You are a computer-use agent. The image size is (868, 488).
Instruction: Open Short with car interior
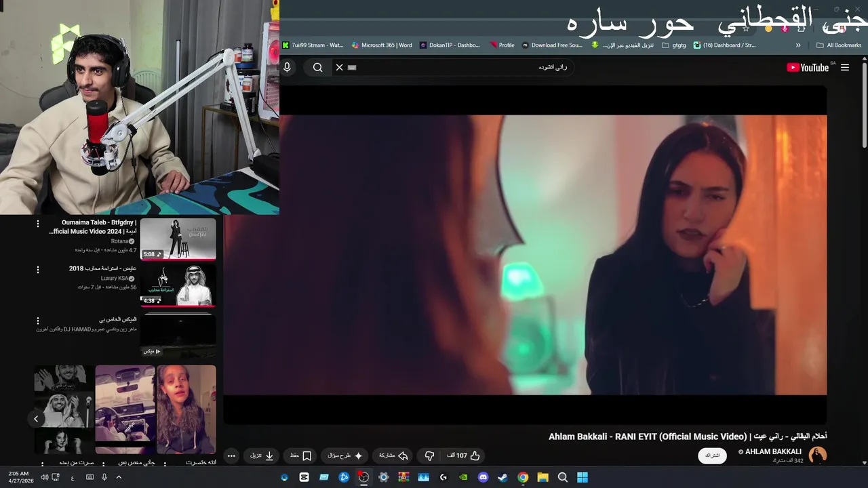point(125,409)
